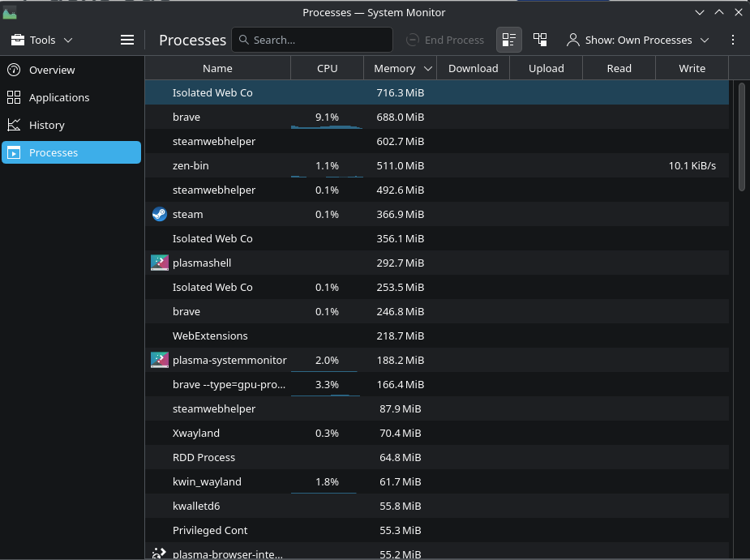Switch to the History page
Screen dimensions: 750x560
(71, 126)
